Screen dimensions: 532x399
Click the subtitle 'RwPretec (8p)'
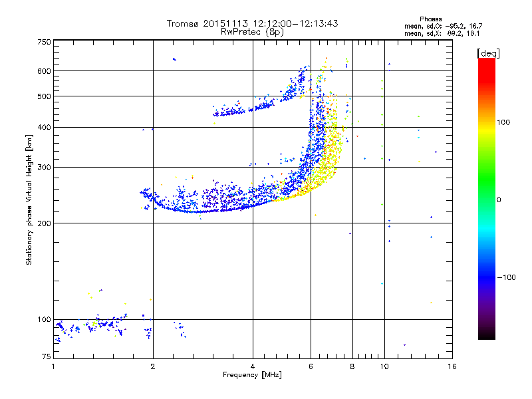pyautogui.click(x=252, y=32)
